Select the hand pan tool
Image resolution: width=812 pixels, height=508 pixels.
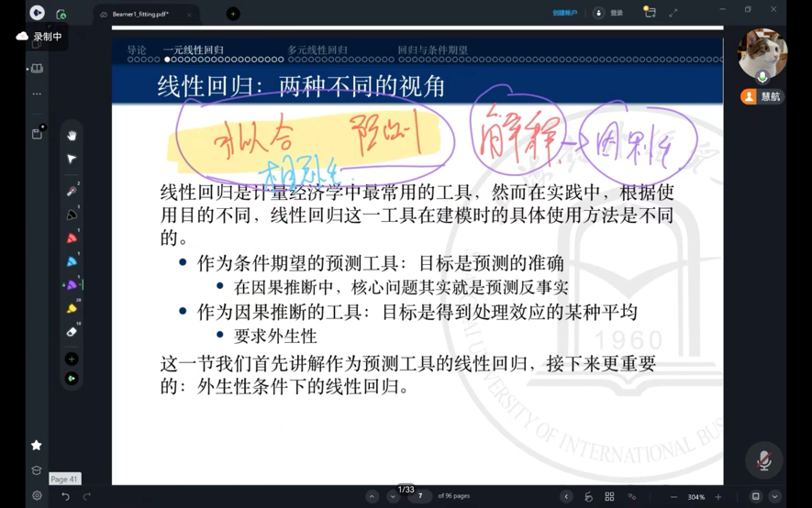[x=72, y=136]
